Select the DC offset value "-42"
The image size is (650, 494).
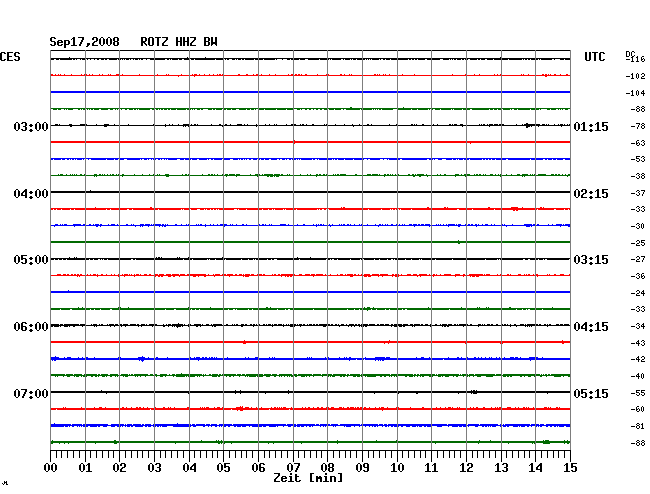tap(638, 359)
